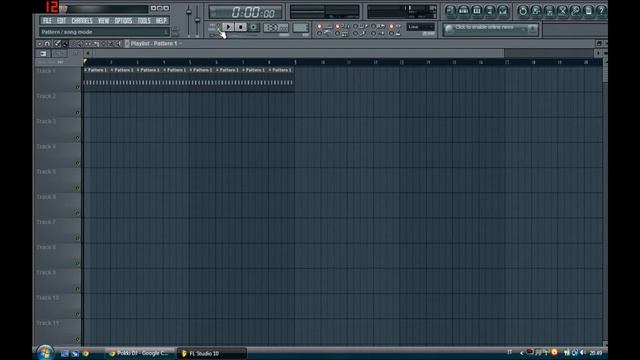
Task: Mute Track 1 using its dot switch
Action: pos(78,87)
